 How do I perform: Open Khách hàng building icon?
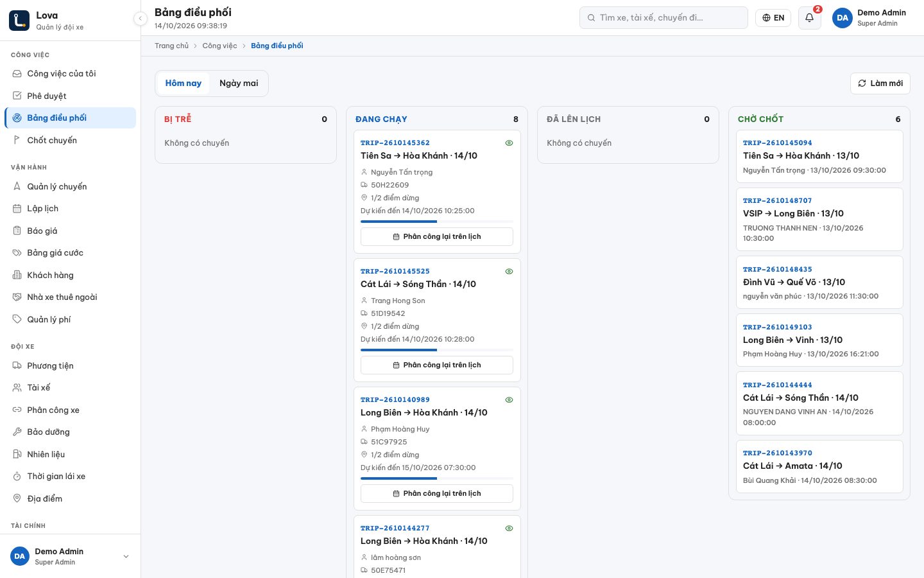click(17, 275)
